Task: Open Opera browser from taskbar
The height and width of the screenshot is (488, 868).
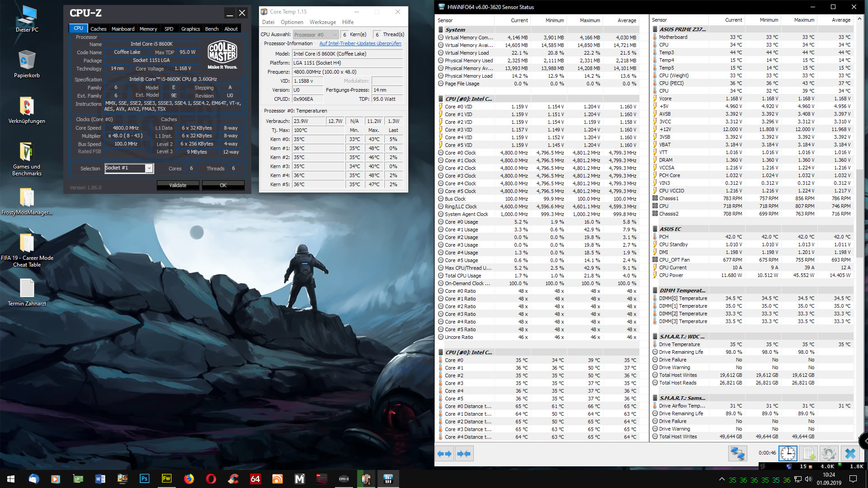Action: [211, 479]
